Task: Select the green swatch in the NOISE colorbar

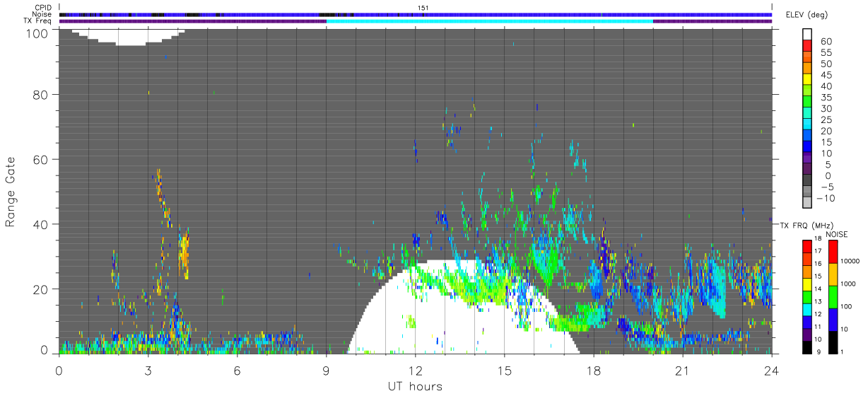Action: point(833,296)
